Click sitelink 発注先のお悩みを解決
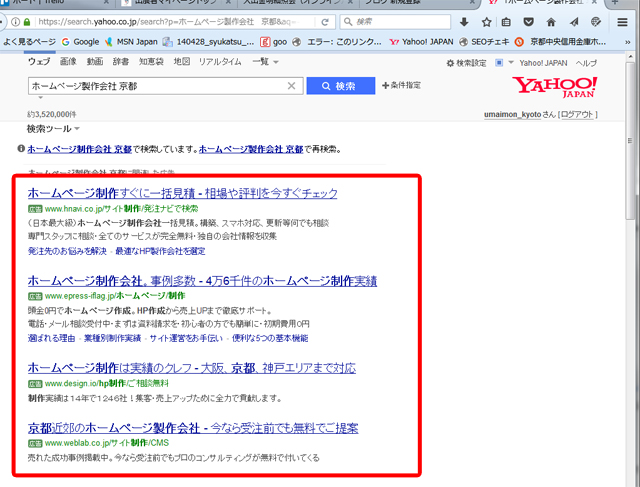This screenshot has width=640, height=487. click(x=67, y=251)
